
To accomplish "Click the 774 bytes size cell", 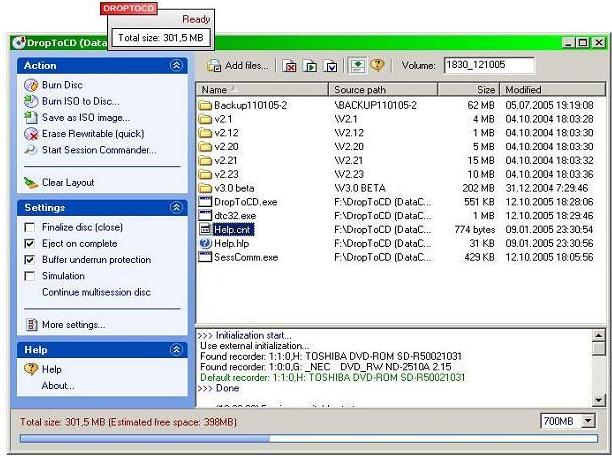I will pyautogui.click(x=475, y=230).
